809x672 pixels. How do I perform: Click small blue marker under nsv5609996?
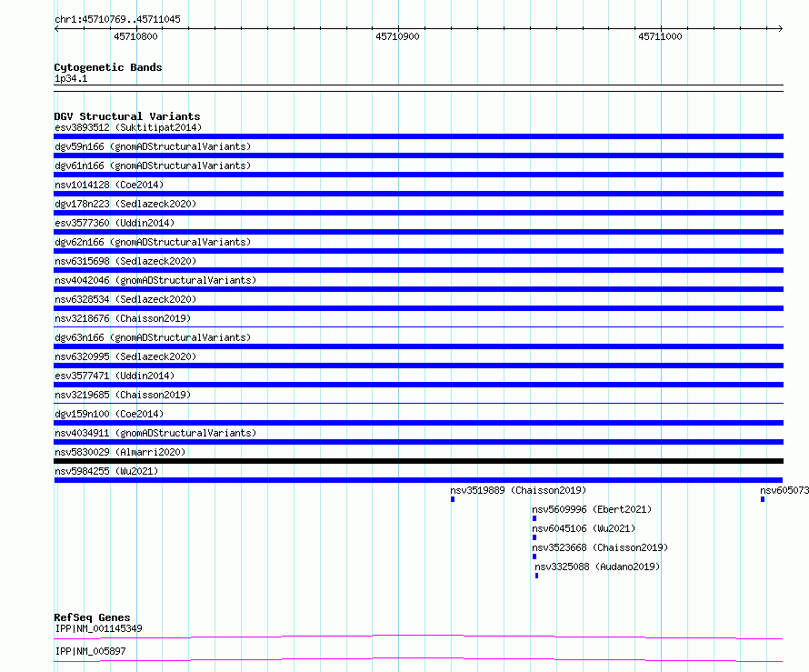pos(534,518)
